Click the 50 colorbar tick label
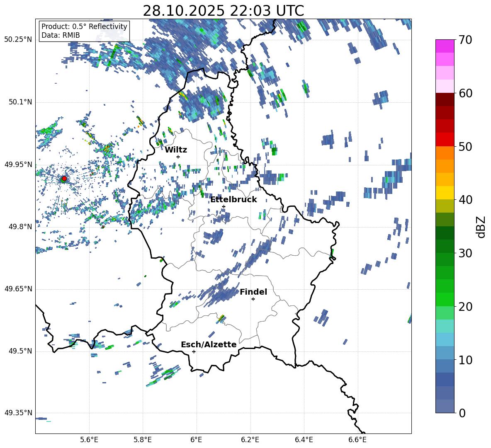 [465, 146]
